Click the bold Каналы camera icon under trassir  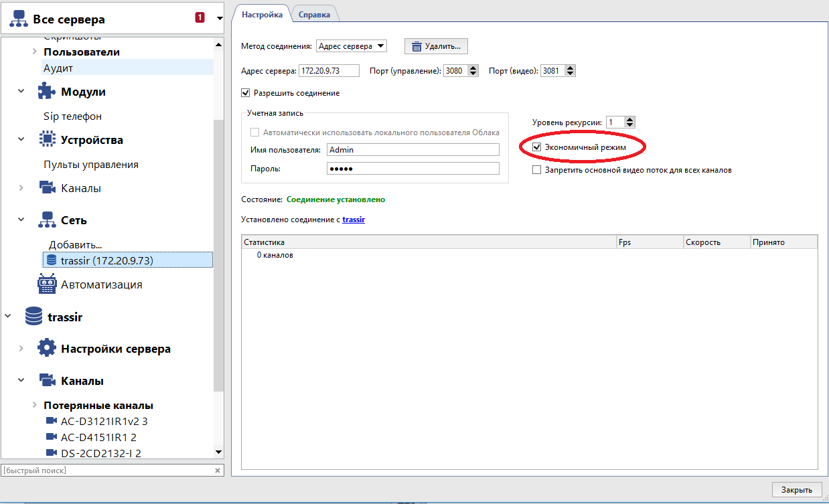coord(47,380)
